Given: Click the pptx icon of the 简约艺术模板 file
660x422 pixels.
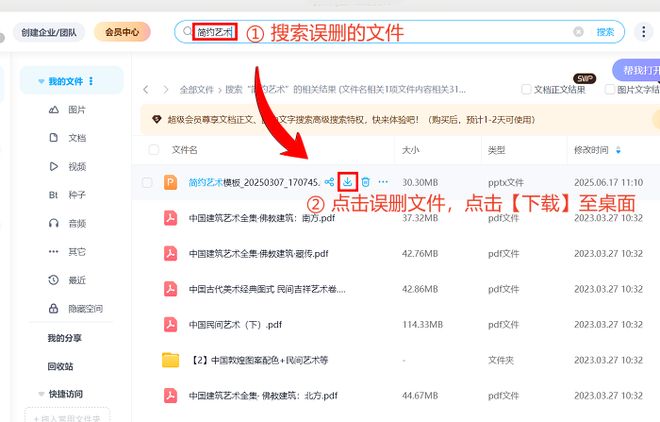Looking at the screenshot, I should point(170,182).
